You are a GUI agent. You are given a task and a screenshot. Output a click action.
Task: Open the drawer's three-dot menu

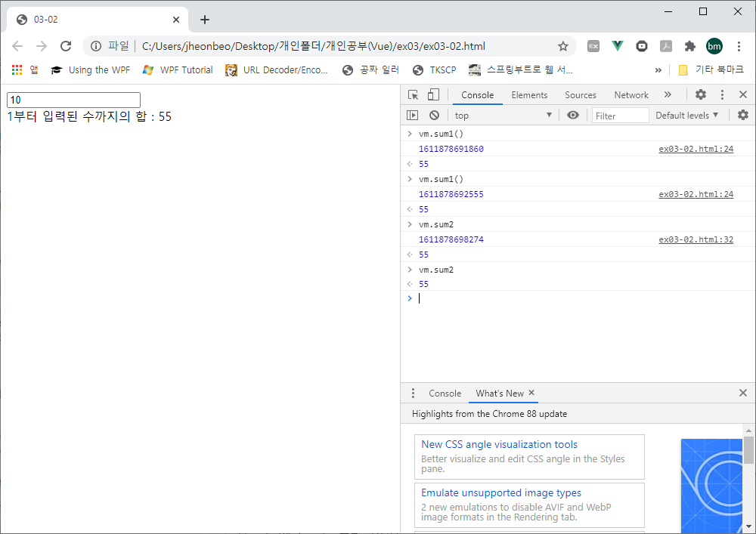(413, 394)
